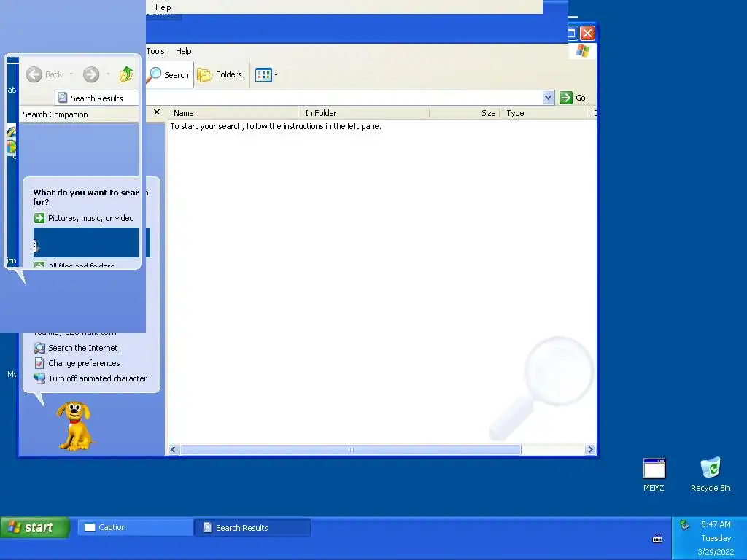Click the on-screen keyboard tray icon

click(657, 540)
